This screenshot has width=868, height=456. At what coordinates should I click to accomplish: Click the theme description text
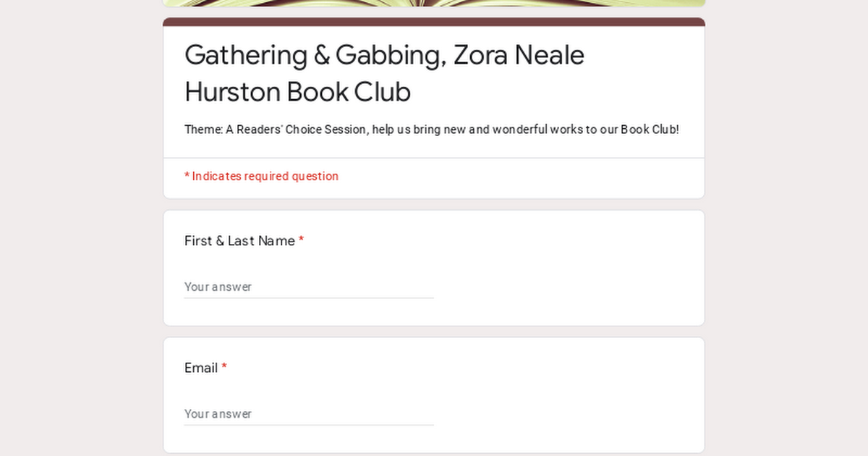point(431,130)
